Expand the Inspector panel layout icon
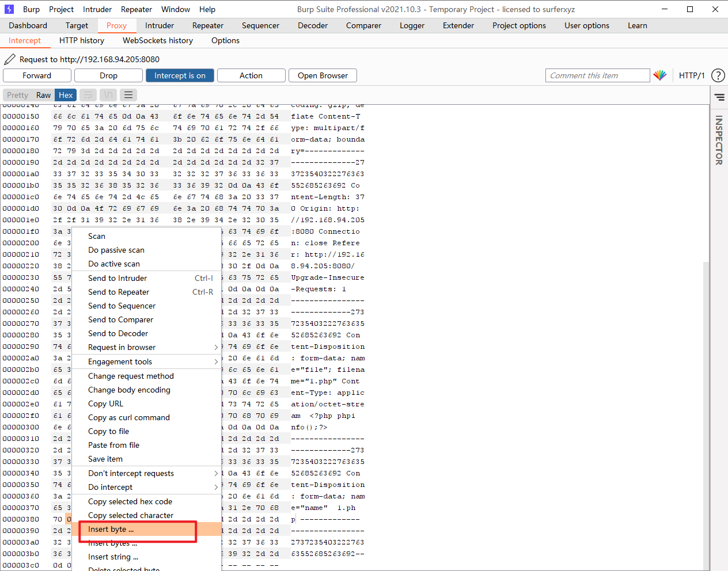Screen dimensions: 728x571 tap(719, 97)
